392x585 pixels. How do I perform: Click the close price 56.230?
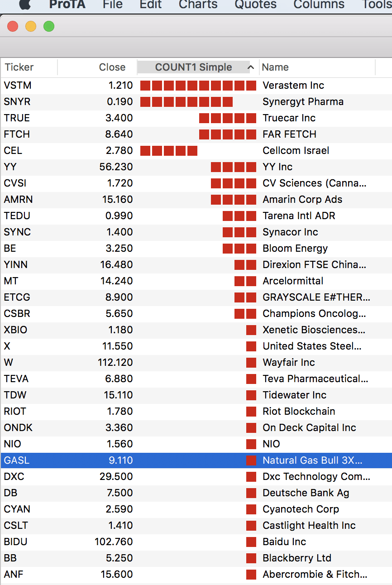(116, 167)
